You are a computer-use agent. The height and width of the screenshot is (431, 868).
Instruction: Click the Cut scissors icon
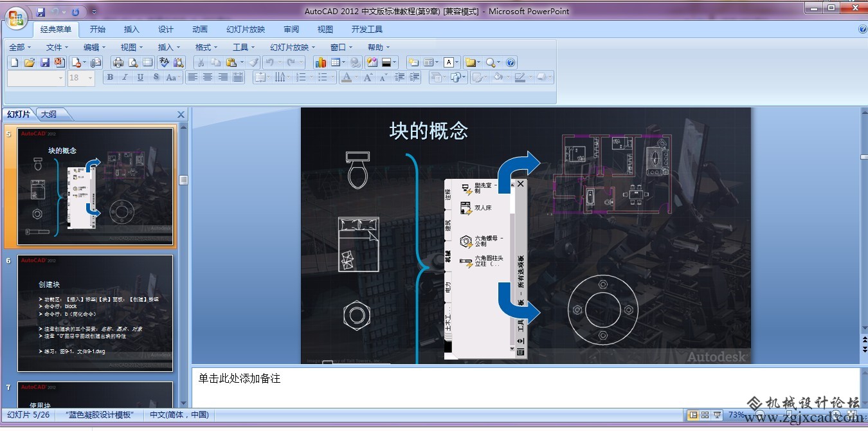[201, 62]
